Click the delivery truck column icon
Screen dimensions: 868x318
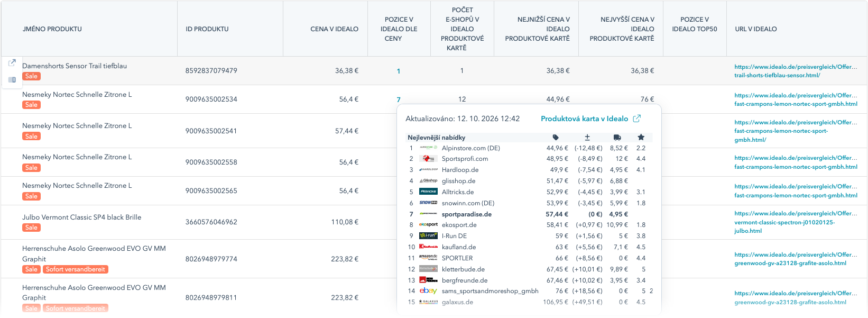[x=617, y=138]
